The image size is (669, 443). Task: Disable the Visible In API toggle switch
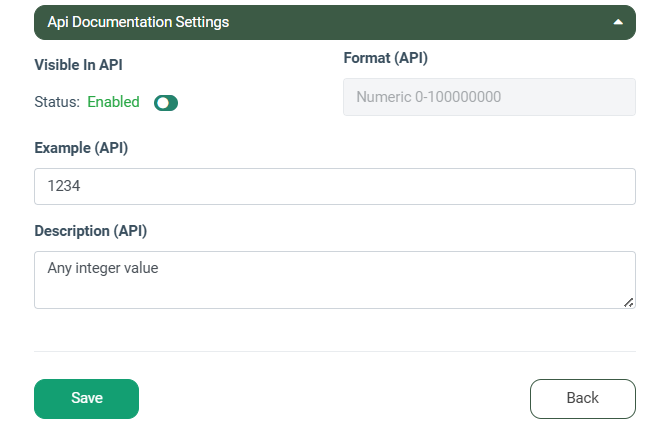coord(166,102)
